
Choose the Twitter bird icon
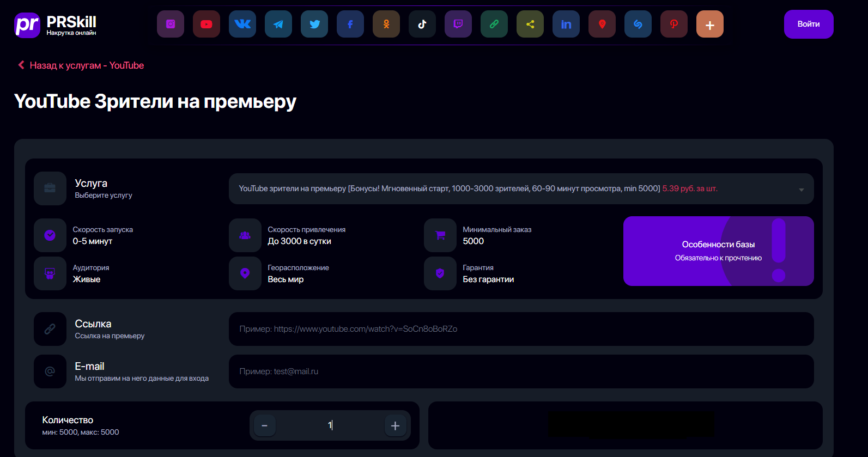(314, 24)
